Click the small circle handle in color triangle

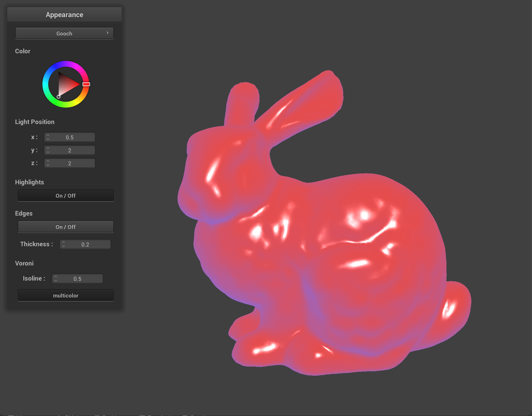[59, 97]
